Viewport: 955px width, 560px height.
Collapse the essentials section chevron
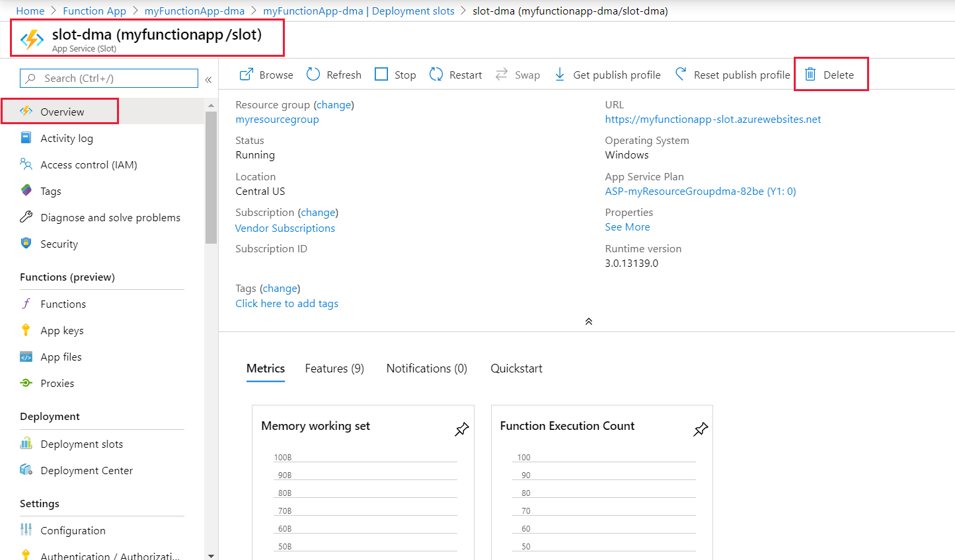[588, 321]
